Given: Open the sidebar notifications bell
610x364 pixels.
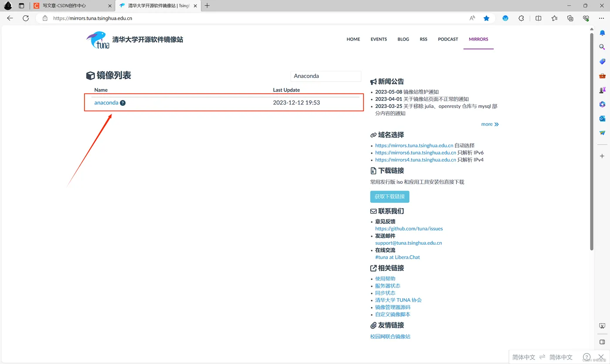Looking at the screenshot, I should 602,33.
